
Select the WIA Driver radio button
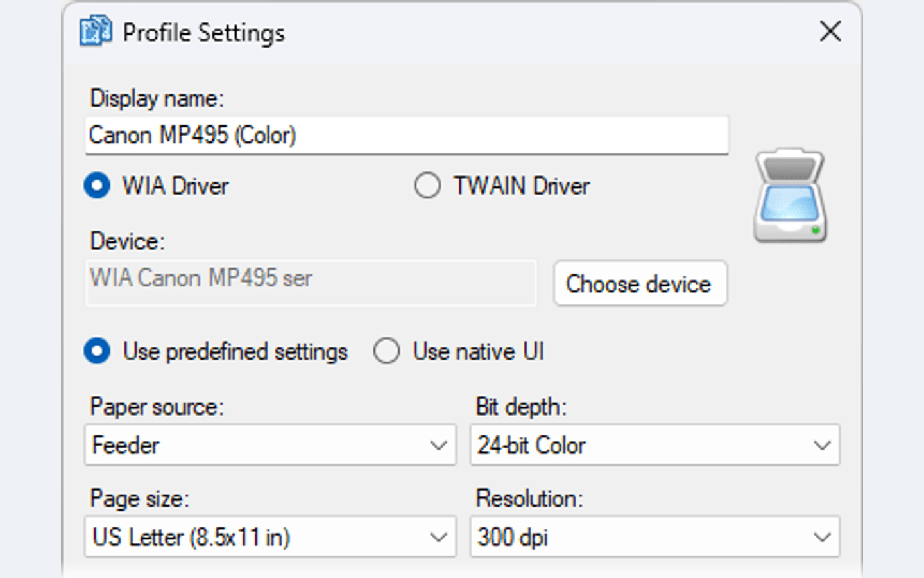click(x=97, y=186)
